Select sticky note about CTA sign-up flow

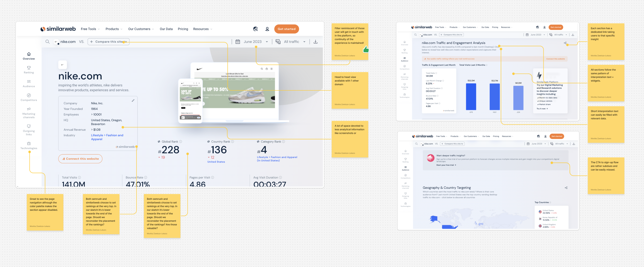click(606, 176)
